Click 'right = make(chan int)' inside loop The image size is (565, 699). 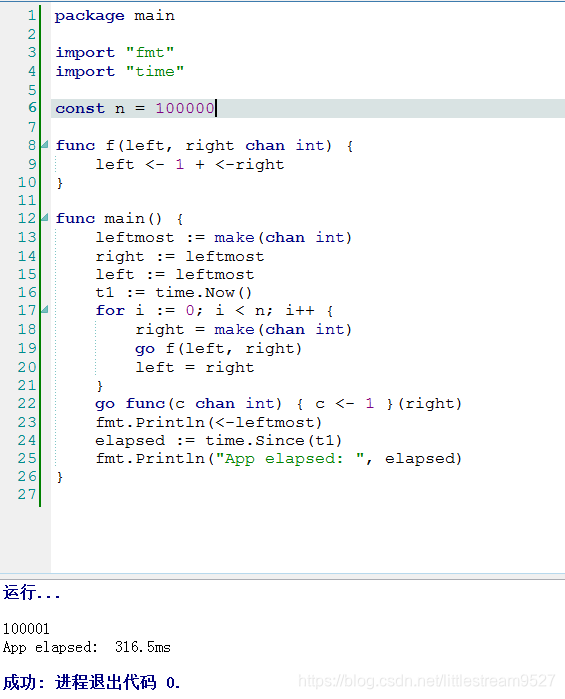point(244,330)
